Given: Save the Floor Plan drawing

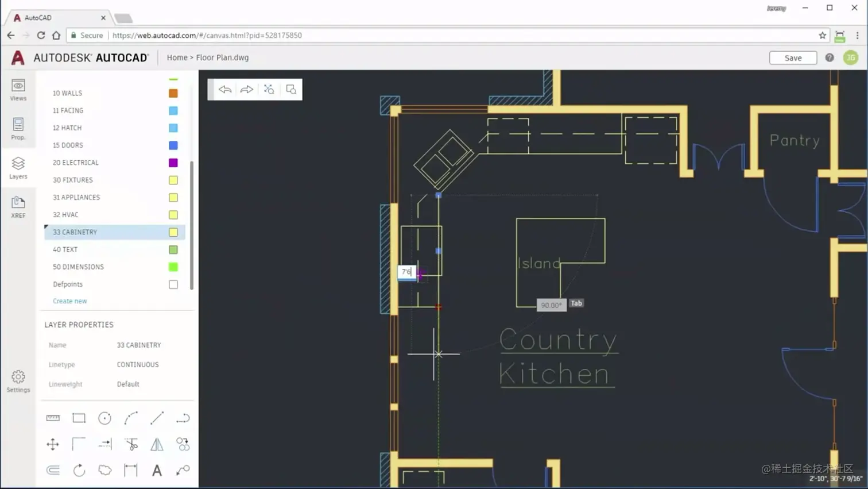Looking at the screenshot, I should pyautogui.click(x=792, y=57).
